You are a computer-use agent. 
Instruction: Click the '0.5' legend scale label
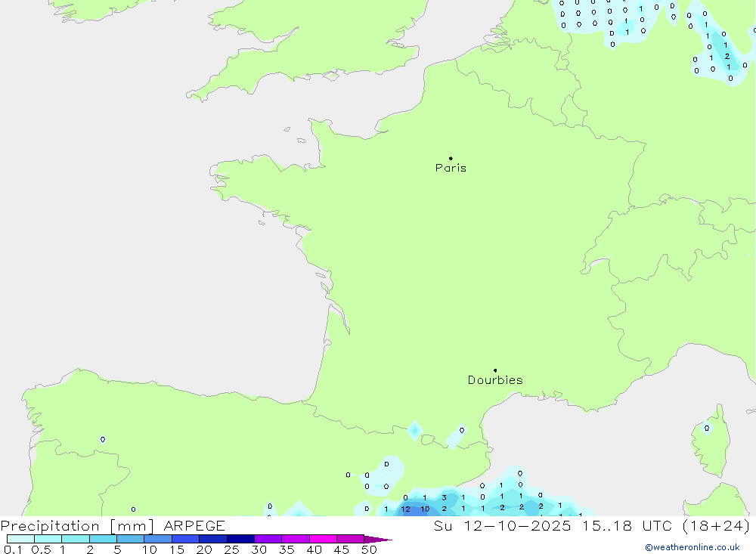(x=41, y=549)
